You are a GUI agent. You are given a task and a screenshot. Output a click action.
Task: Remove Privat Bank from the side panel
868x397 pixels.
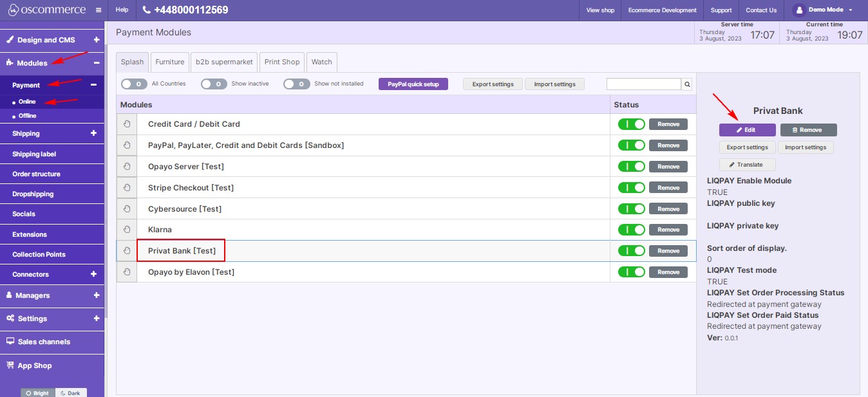809,130
